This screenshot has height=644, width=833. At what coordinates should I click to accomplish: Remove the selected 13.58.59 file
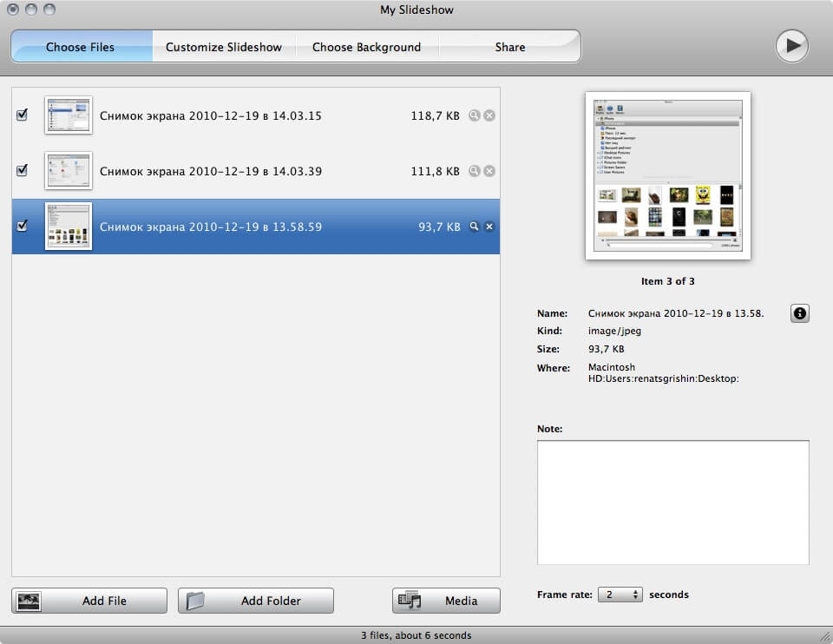(x=489, y=227)
